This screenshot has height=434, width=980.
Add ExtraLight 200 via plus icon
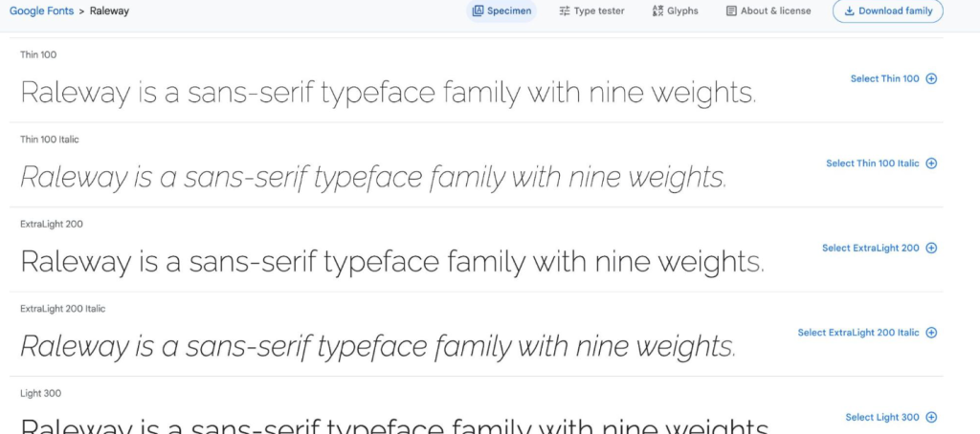(x=931, y=248)
